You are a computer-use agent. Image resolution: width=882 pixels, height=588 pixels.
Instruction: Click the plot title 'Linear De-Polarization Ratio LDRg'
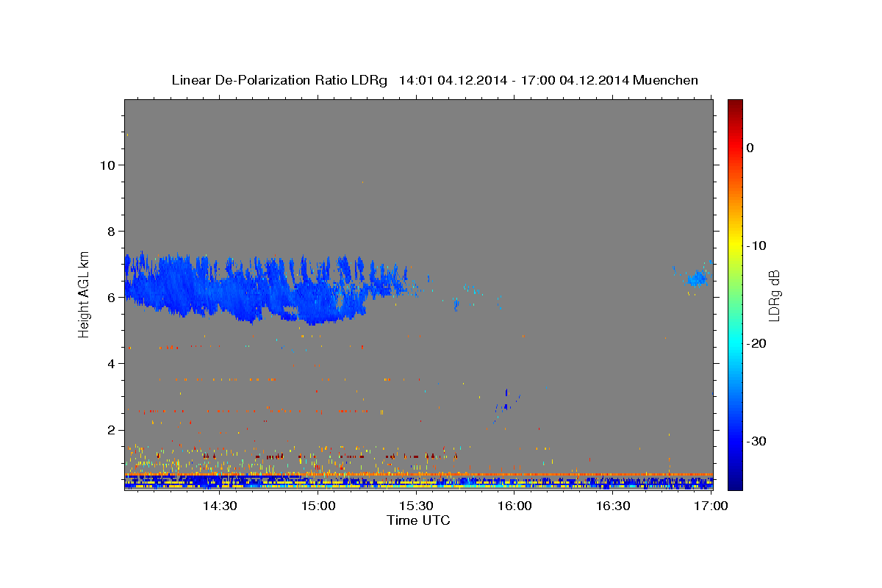point(279,80)
